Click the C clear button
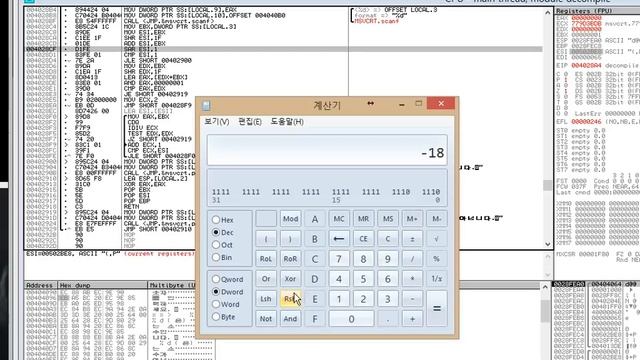 (x=388, y=239)
